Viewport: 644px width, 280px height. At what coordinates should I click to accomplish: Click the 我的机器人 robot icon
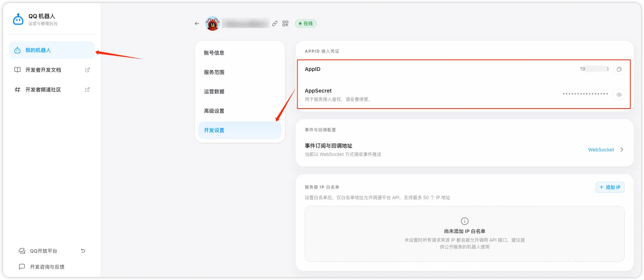17,50
